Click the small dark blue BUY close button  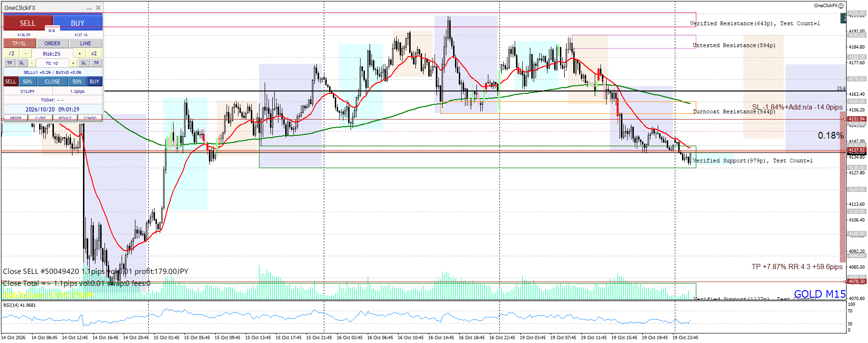point(94,81)
